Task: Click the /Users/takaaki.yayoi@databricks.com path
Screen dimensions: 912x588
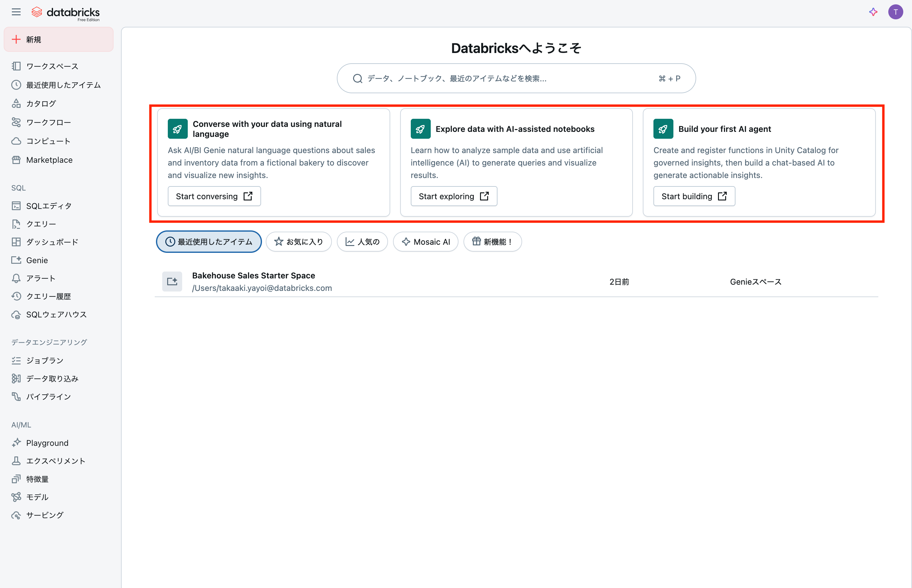Action: coord(262,288)
